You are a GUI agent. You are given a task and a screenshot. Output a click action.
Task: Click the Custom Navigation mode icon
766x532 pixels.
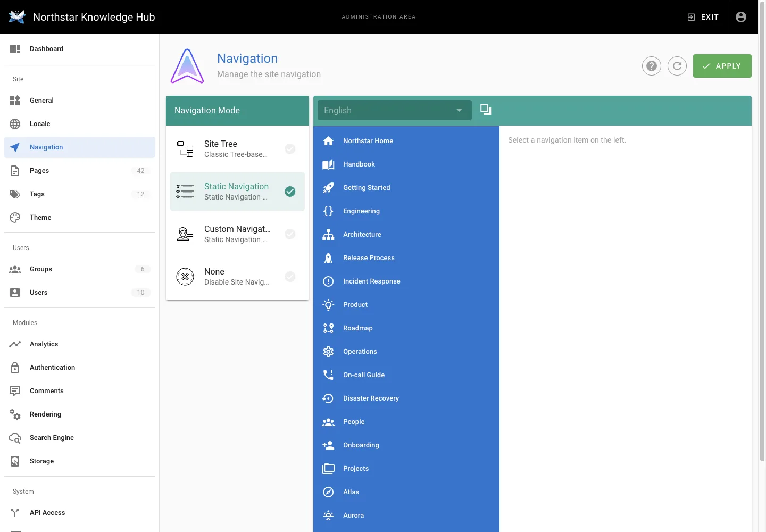click(185, 234)
